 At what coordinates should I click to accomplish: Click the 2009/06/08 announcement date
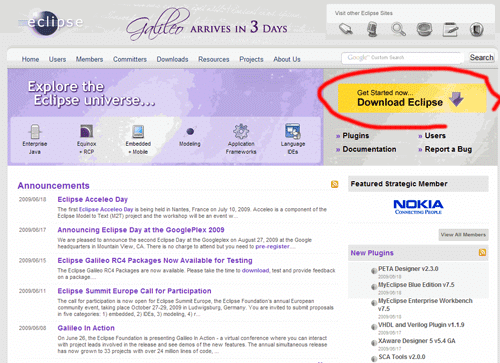pos(32,328)
